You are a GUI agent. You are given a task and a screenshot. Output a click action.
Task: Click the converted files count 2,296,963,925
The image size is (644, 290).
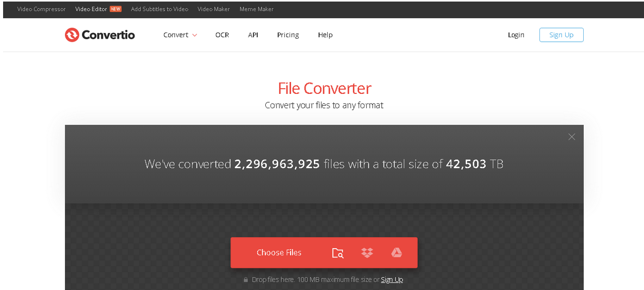[277, 164]
